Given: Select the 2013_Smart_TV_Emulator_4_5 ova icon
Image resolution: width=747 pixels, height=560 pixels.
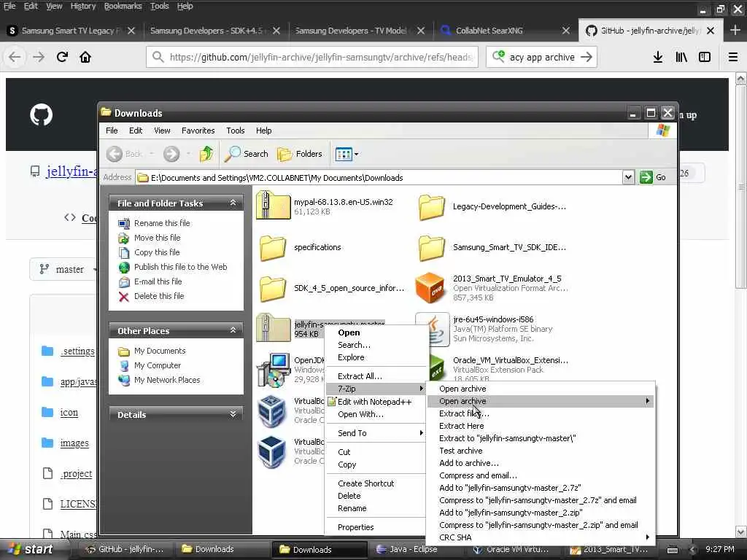Looking at the screenshot, I should [x=430, y=287].
